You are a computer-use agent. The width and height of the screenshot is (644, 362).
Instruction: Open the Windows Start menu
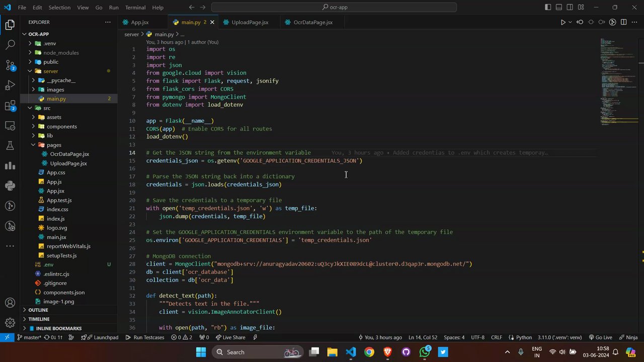[x=201, y=352]
